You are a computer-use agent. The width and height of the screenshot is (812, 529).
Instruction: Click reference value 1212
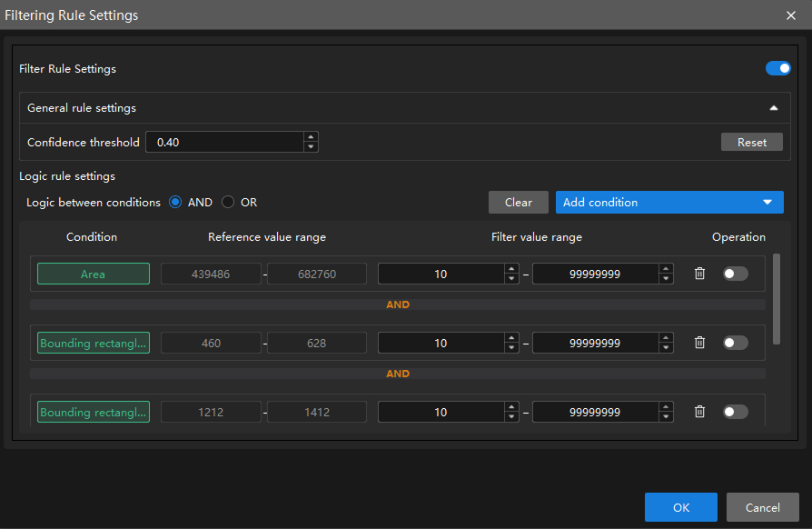click(x=211, y=412)
